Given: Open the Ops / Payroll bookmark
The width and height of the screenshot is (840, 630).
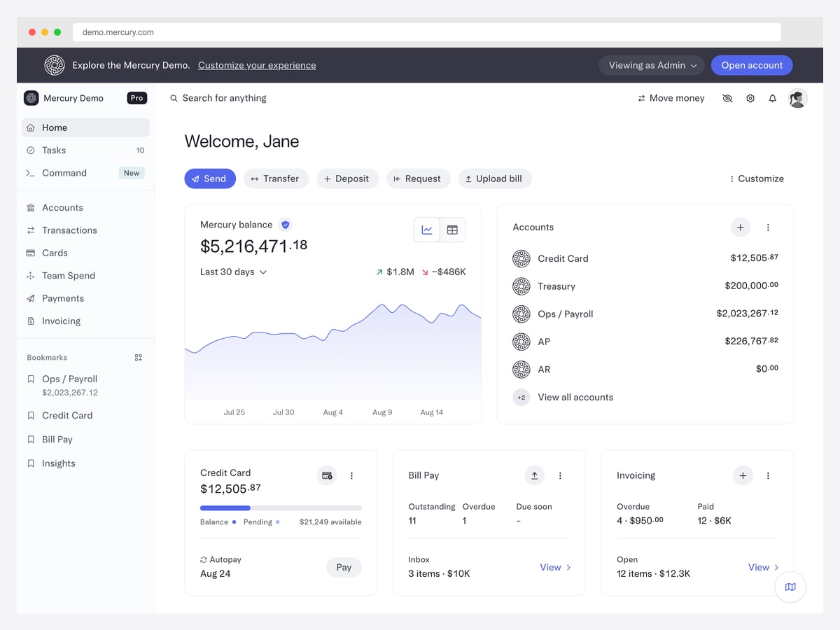Looking at the screenshot, I should [x=85, y=385].
